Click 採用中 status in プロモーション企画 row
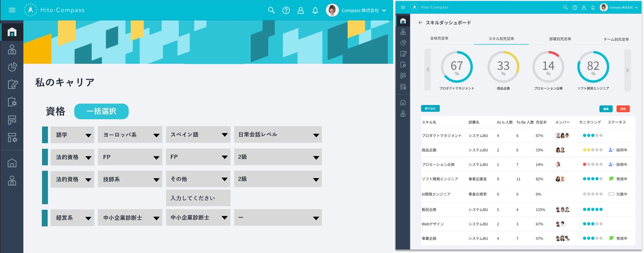644x253 pixels. 618,165
